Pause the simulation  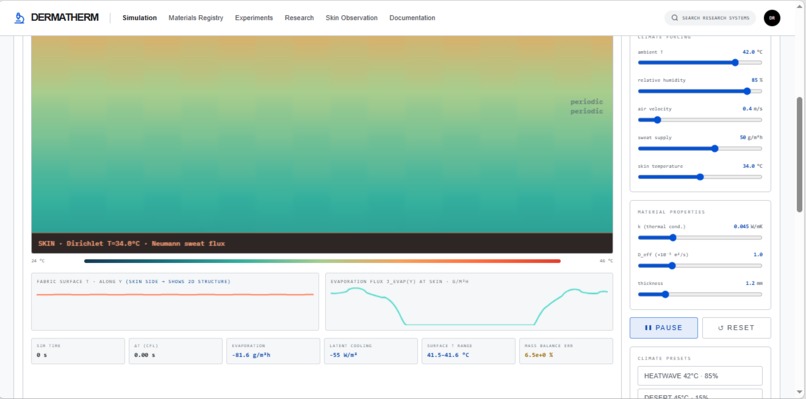664,328
